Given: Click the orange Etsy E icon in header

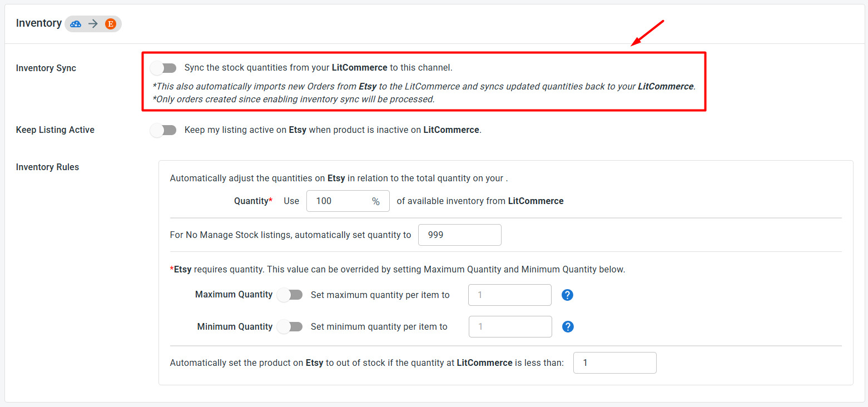Looking at the screenshot, I should click(110, 23).
